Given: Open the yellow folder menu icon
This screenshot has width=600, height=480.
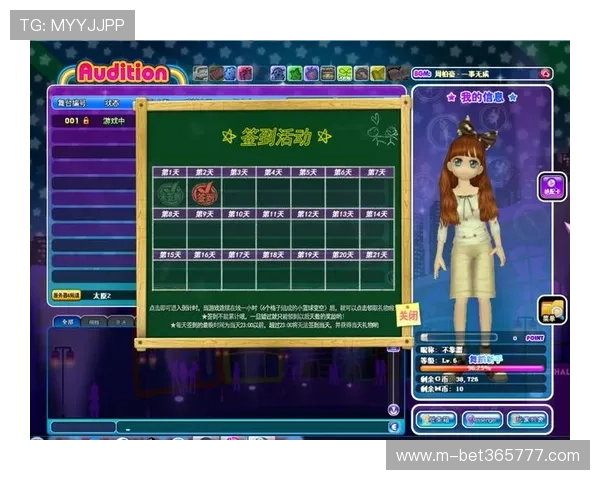Looking at the screenshot, I should (551, 310).
